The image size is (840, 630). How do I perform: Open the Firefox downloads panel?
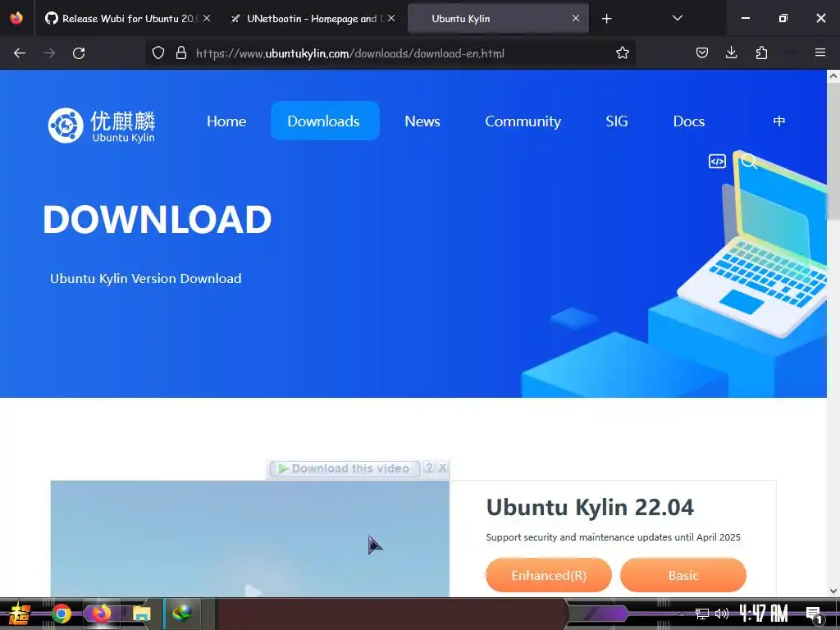pyautogui.click(x=731, y=52)
